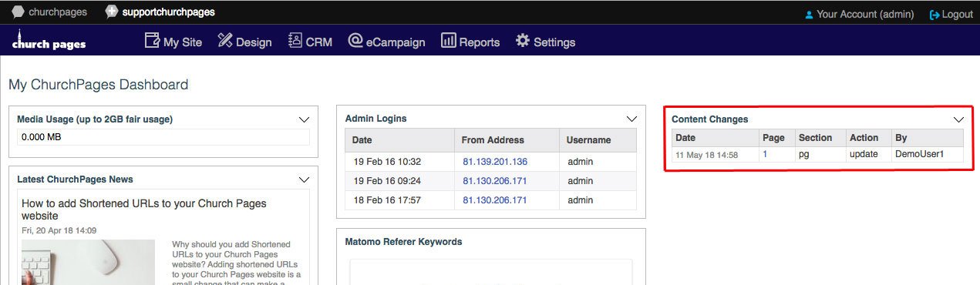Open the Shortened URLs news article
The width and height of the screenshot is (980, 285).
[144, 210]
